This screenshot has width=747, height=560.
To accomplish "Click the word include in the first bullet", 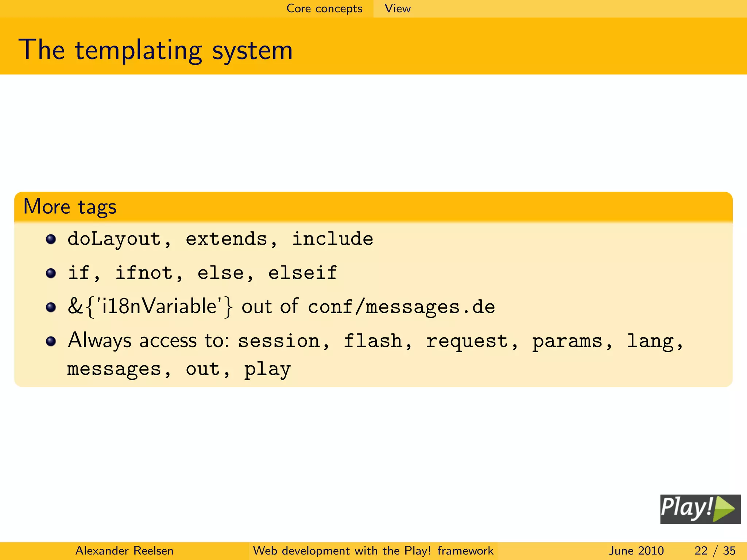I will click(332, 240).
